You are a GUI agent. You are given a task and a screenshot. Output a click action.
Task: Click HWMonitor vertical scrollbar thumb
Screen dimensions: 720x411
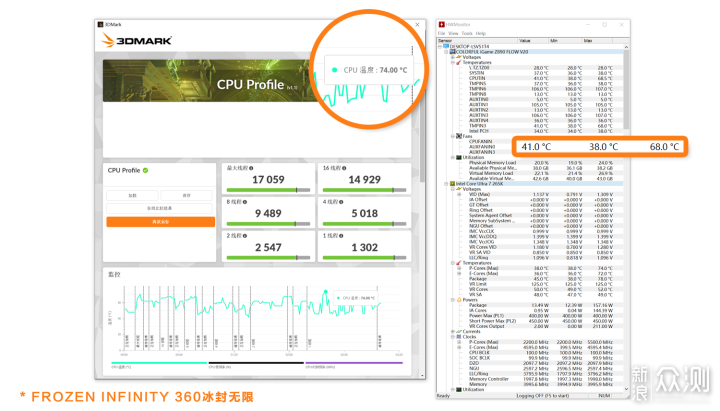(626, 90)
